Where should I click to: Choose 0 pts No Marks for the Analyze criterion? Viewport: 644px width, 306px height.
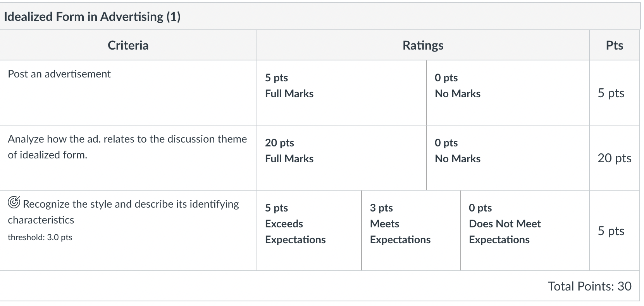508,158
